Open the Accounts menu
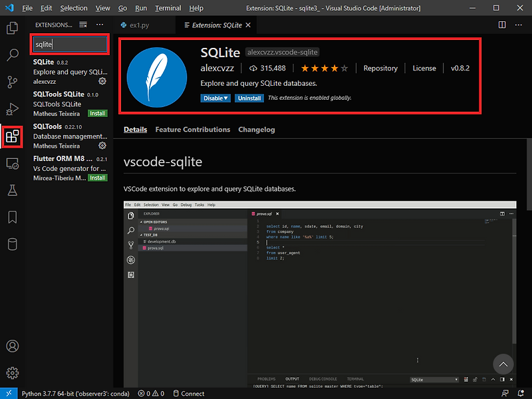Viewport: 532px width, 399px height. [x=12, y=346]
